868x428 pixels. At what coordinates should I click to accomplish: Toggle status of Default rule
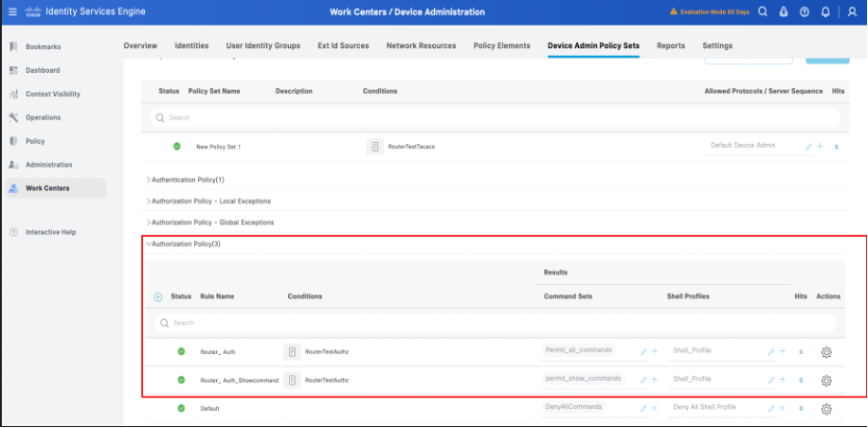point(181,408)
